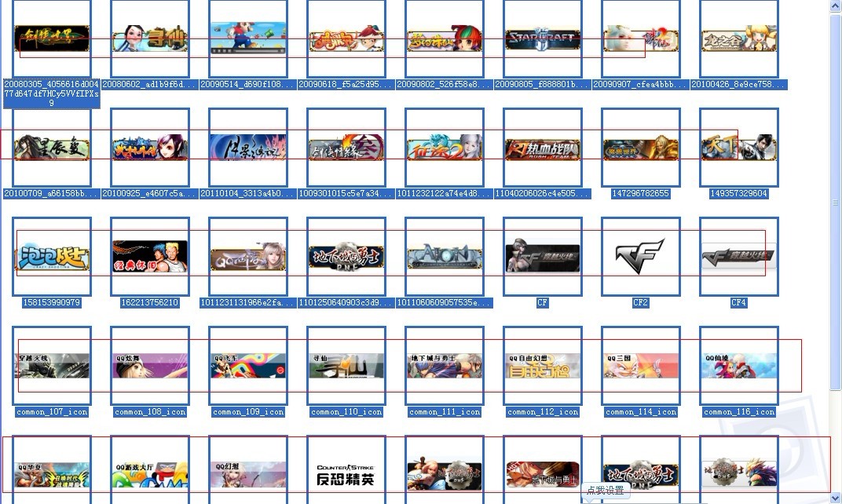Select the StarCraft banner thumbnail
842x504 pixels.
click(x=543, y=38)
